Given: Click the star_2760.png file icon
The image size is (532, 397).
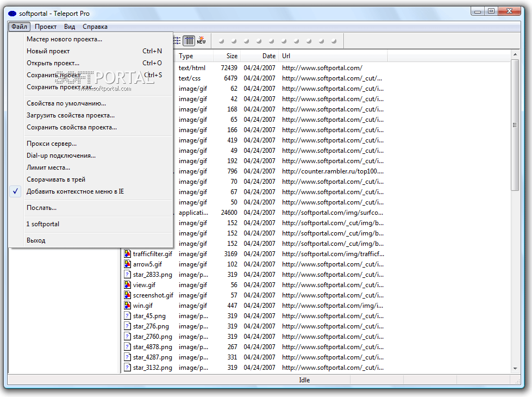Looking at the screenshot, I should click(x=127, y=337).
